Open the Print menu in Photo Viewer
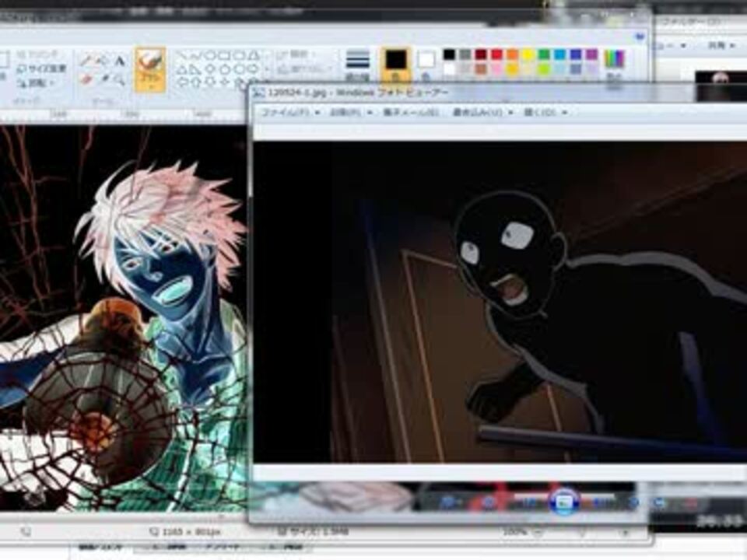 click(351, 113)
